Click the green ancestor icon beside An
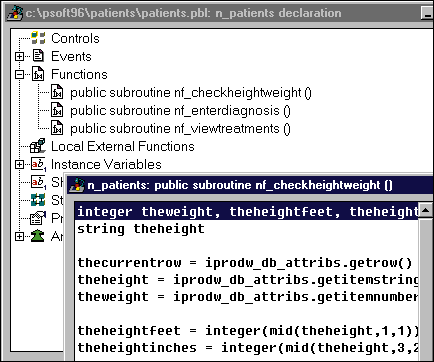Image resolution: width=434 pixels, height=362 pixels. point(38,236)
